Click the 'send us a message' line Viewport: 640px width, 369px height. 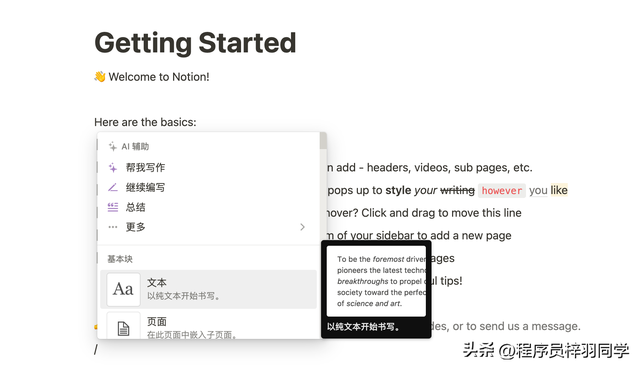506,326
